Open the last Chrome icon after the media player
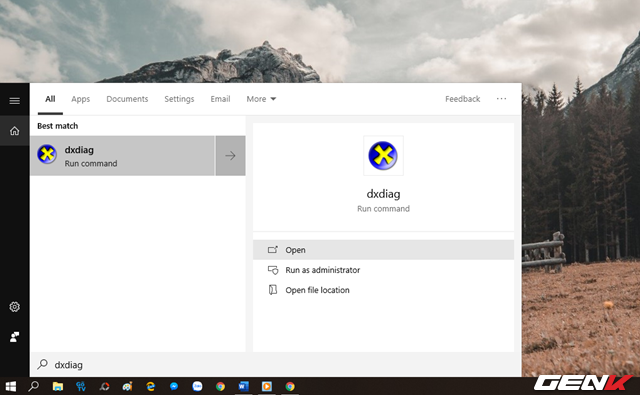640x395 pixels. [x=290, y=386]
